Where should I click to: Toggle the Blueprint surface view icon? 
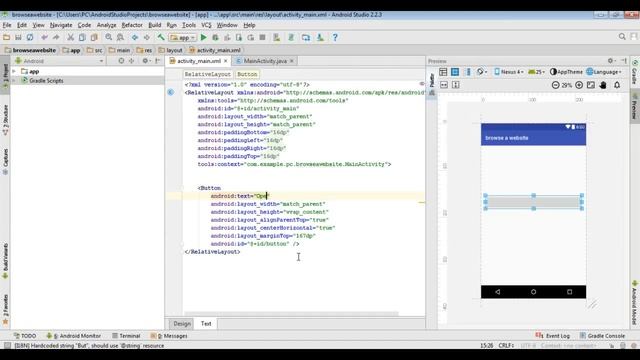(455, 72)
